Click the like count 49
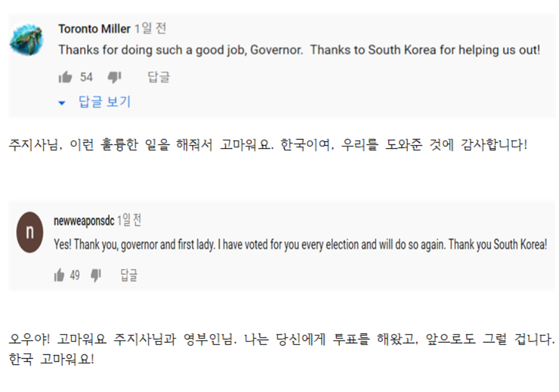This screenshot has width=559, height=392. click(75, 275)
